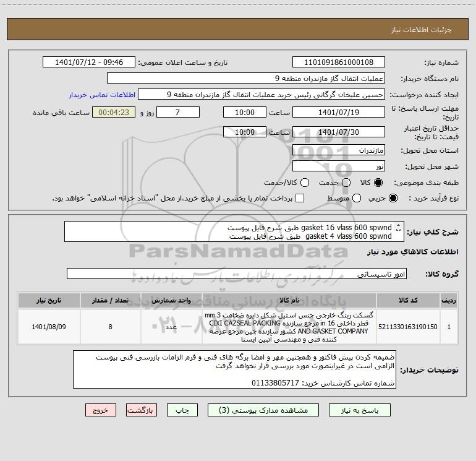Click the general description text box

point(234,231)
